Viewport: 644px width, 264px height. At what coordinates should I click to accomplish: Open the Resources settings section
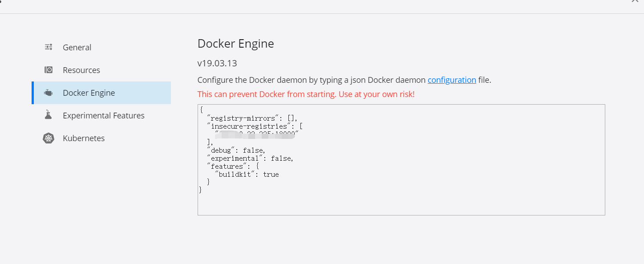(81, 69)
